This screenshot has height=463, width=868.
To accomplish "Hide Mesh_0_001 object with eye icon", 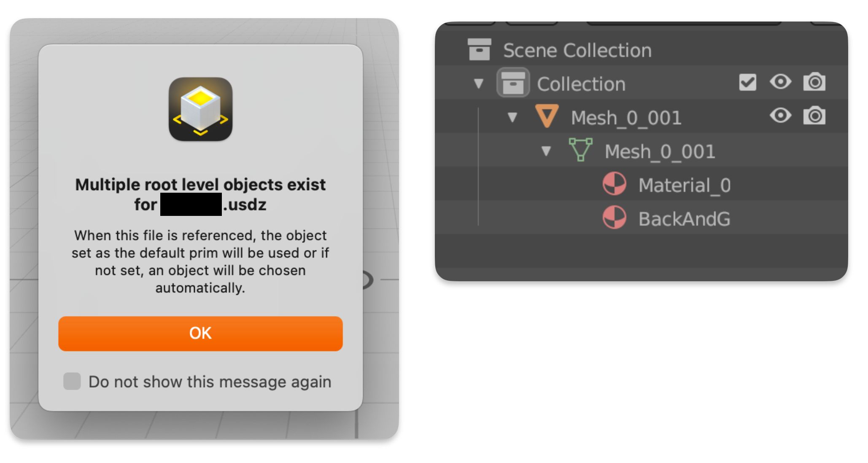I will click(781, 115).
